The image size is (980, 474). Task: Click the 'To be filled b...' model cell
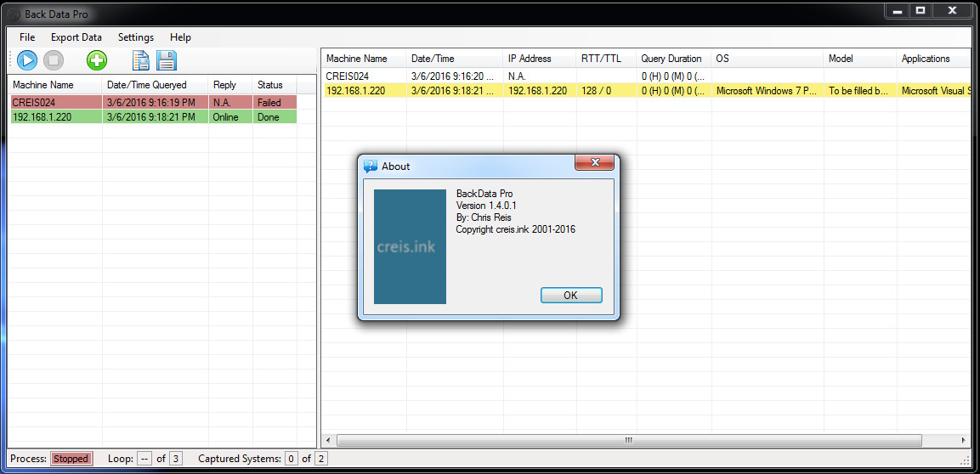coord(860,91)
